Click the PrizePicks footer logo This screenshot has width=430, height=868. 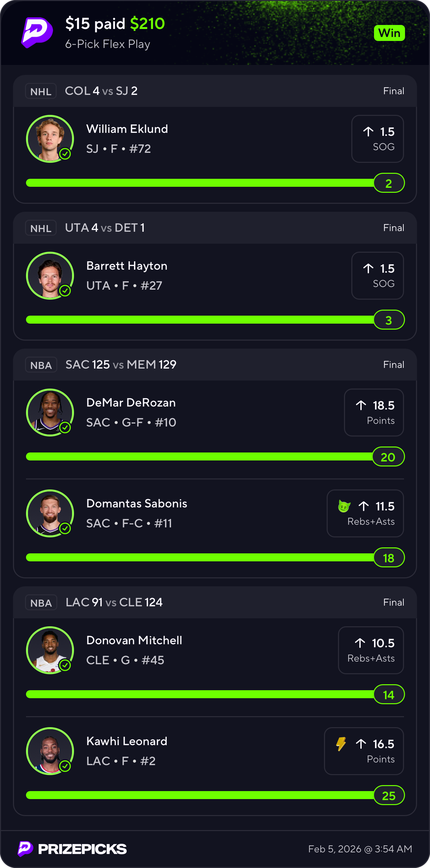73,849
